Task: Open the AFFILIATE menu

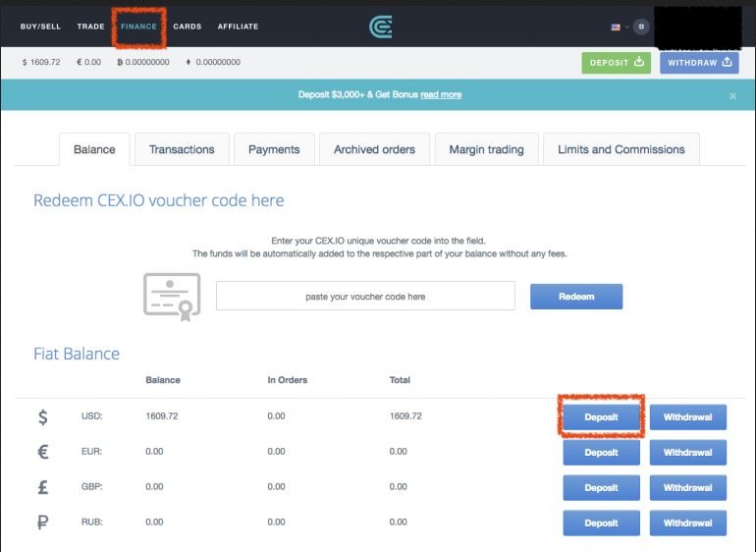Action: click(x=238, y=27)
